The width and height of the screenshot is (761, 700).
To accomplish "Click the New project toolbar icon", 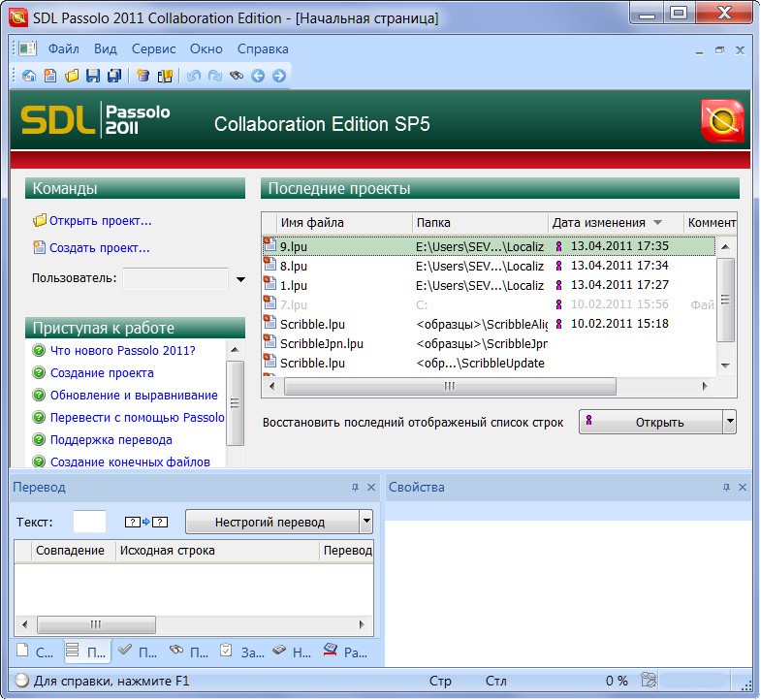I will click(x=50, y=76).
